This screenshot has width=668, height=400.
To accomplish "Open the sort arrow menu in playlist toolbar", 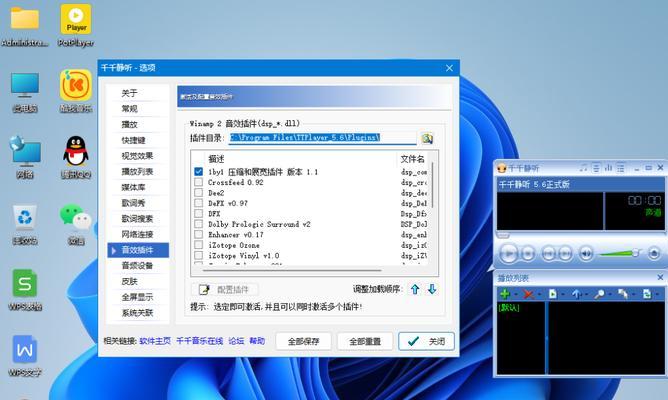I will 576,294.
